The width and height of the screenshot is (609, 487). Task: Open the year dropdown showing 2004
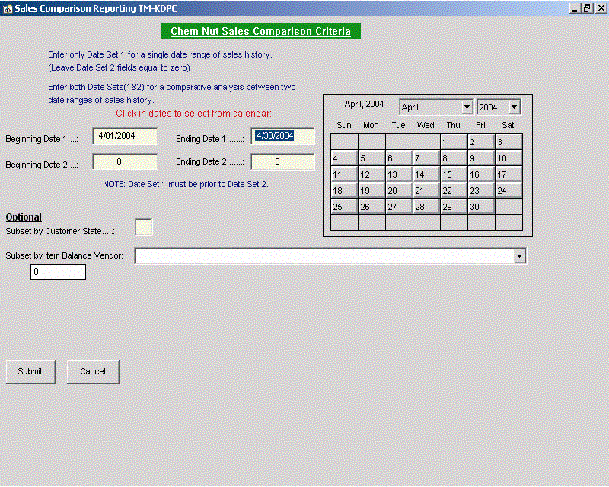(x=515, y=107)
